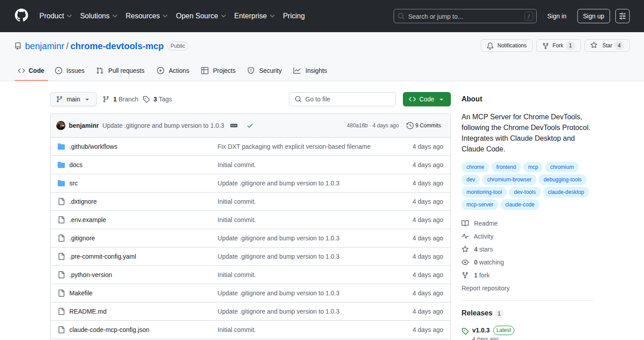
Task: Show the latest commit message details ellipsis
Action: (x=234, y=126)
